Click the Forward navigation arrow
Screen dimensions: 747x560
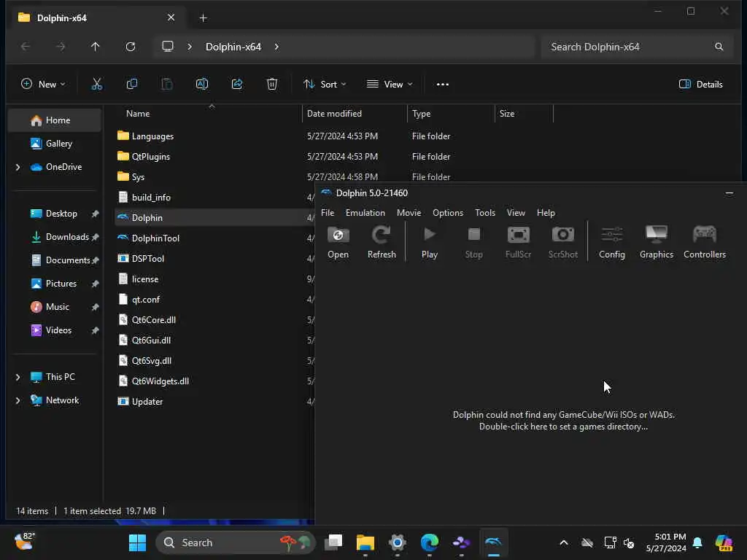tap(61, 47)
